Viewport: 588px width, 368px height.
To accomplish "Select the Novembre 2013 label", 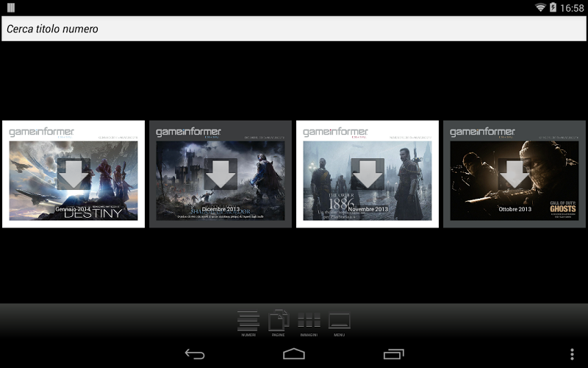I will pos(368,209).
